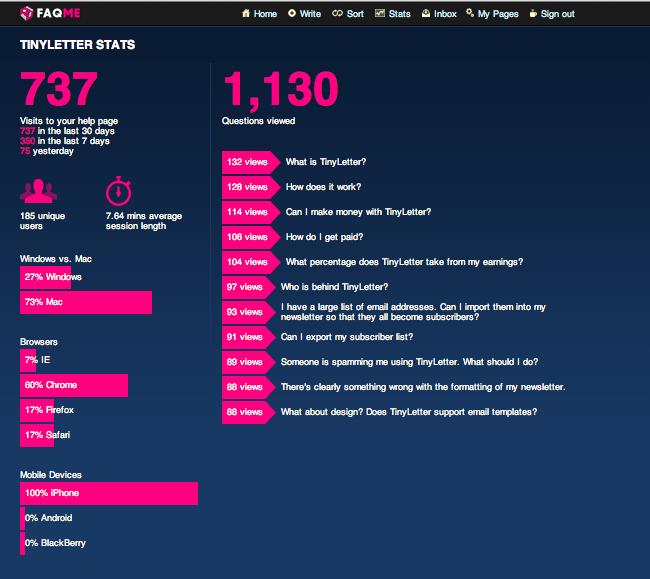Image resolution: width=650 pixels, height=579 pixels.
Task: Open the percentage of earnings question
Action: [404, 262]
